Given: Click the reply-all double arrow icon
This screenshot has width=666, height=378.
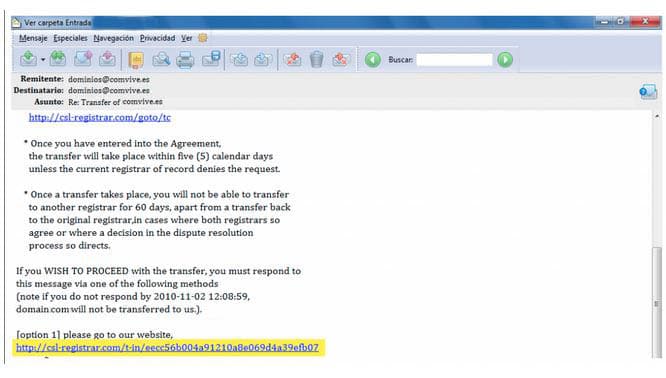Looking at the screenshot, I should (58, 59).
